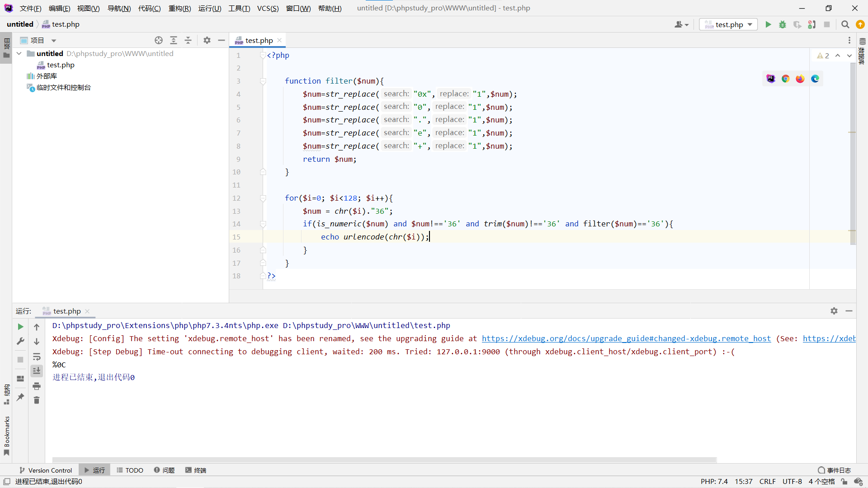Select test.php in the project tree

[61, 65]
